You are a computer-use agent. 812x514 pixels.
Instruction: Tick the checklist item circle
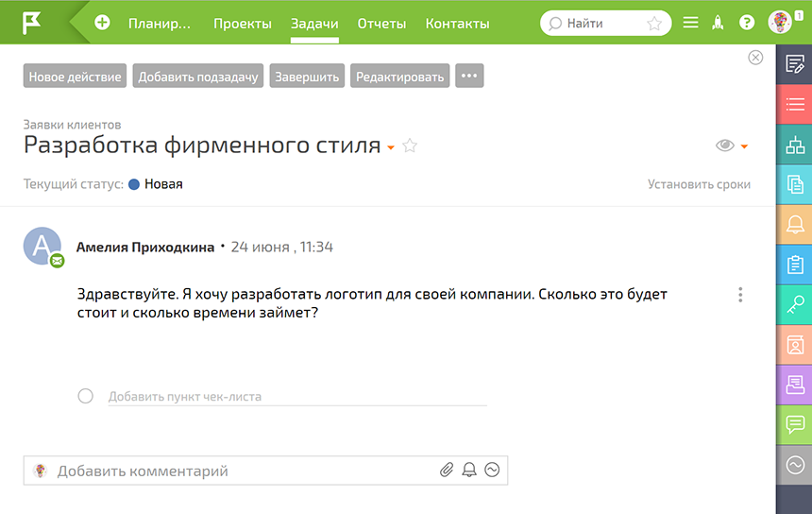coord(86,396)
